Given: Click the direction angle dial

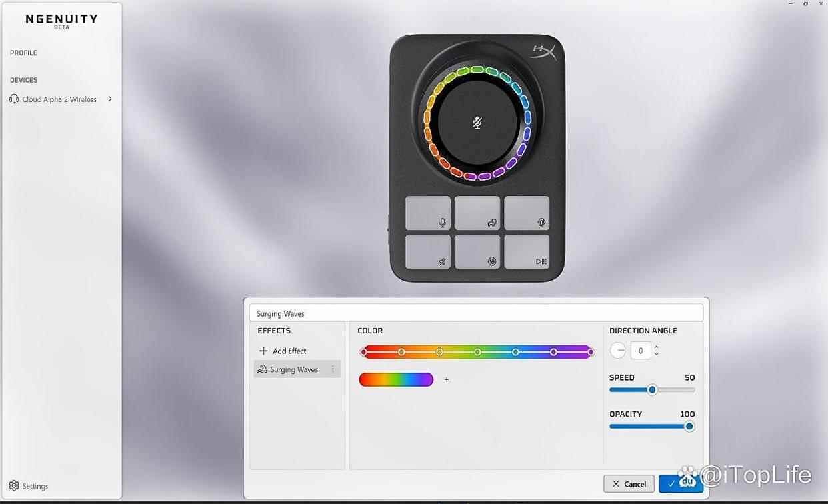Looking at the screenshot, I should coord(618,350).
